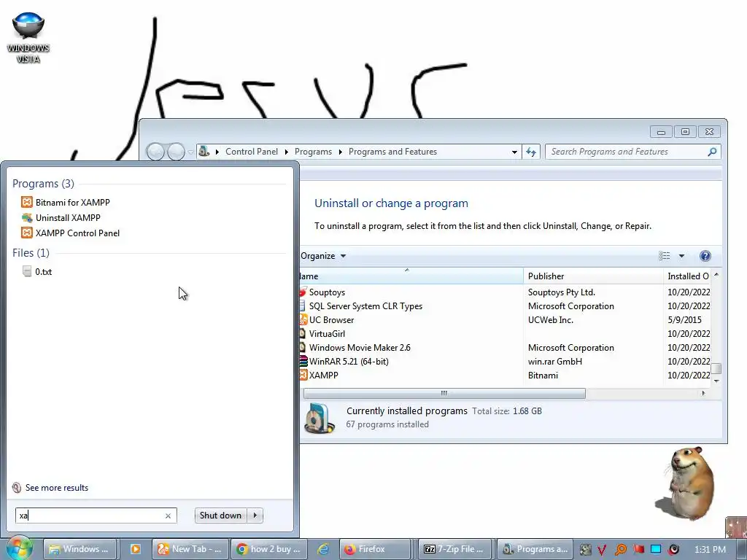Clear the Start menu search box
The image size is (747, 560).
(168, 516)
